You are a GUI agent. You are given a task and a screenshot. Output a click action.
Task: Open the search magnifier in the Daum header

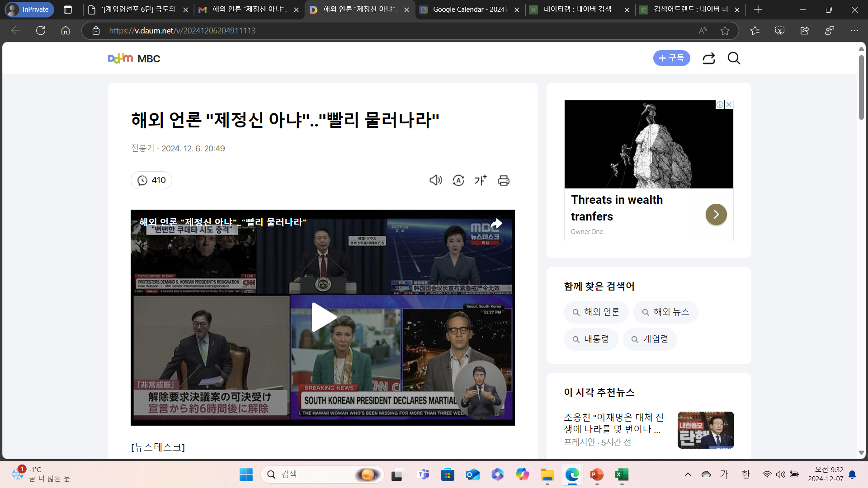pyautogui.click(x=734, y=58)
